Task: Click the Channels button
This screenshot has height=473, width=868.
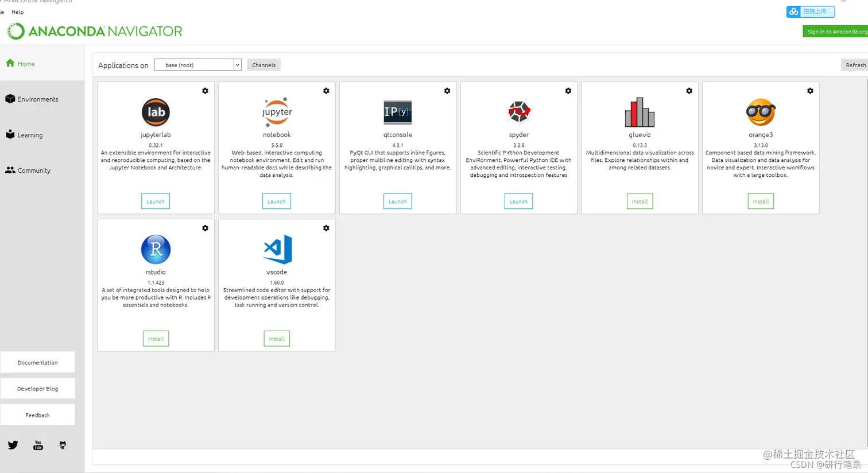Action: click(x=264, y=65)
